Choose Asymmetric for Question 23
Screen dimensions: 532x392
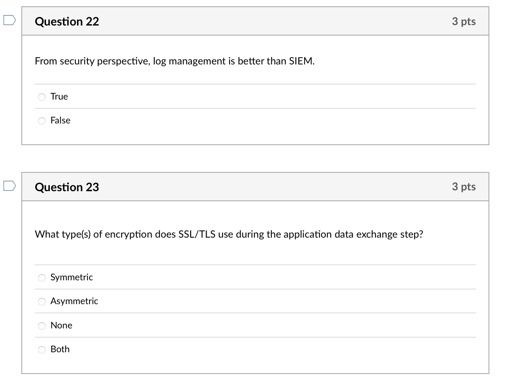41,301
